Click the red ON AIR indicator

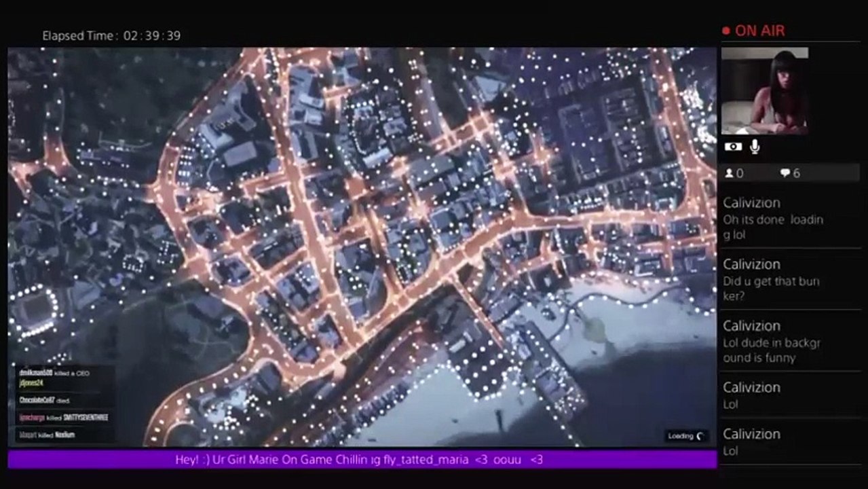click(x=753, y=31)
